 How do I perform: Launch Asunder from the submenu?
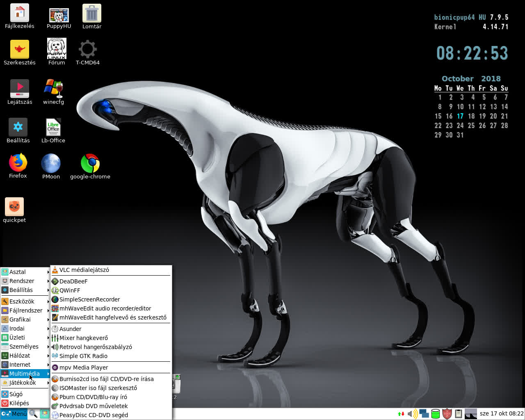click(x=111, y=329)
